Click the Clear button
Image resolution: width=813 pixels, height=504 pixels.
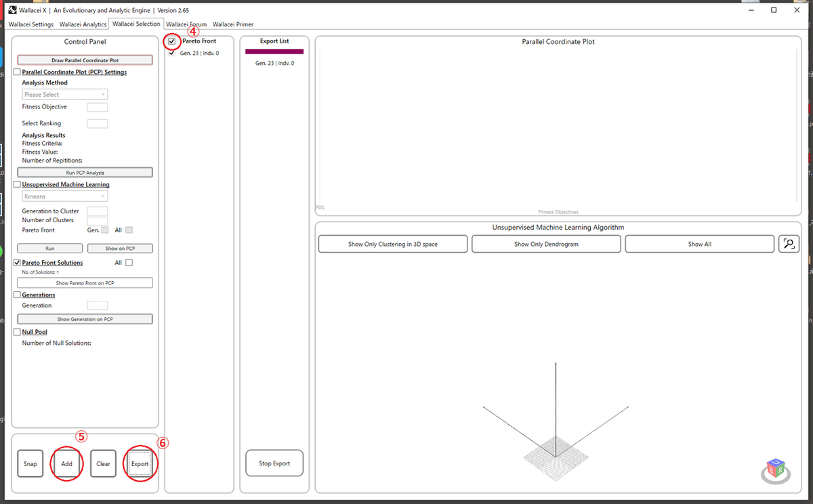(x=103, y=464)
